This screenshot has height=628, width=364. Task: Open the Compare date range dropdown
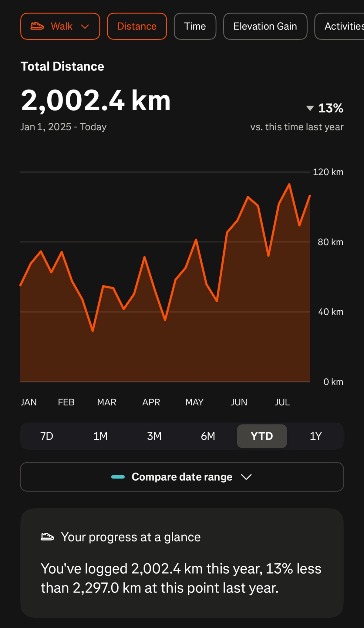coord(182,477)
